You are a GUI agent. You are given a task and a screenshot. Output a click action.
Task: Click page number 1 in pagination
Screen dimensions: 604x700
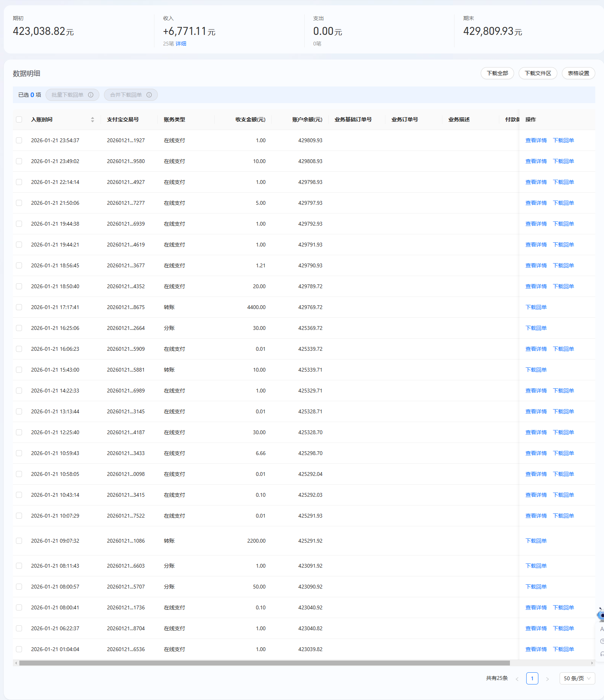coord(532,678)
